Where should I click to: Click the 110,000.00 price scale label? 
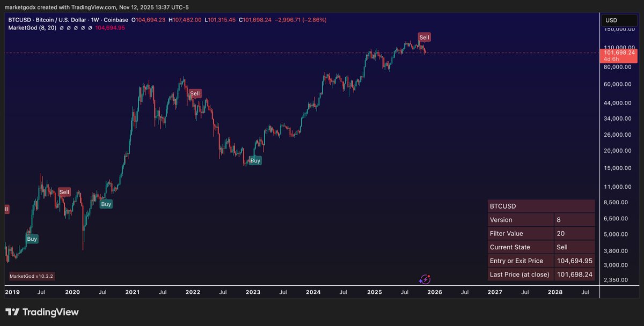pyautogui.click(x=620, y=47)
